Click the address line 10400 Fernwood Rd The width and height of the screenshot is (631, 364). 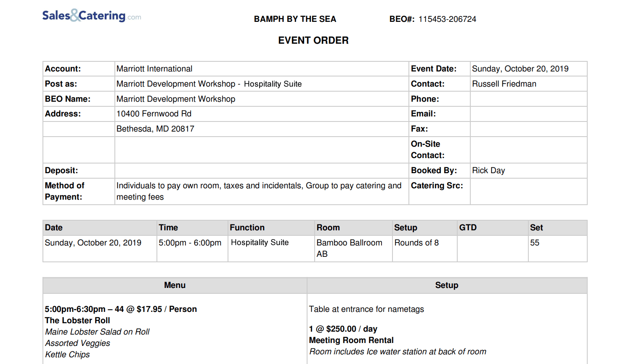(x=154, y=114)
